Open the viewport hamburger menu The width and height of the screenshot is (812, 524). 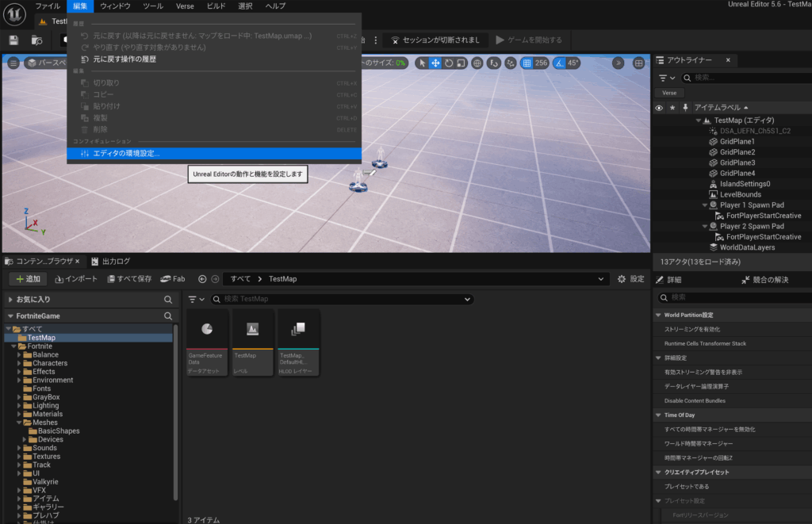point(13,63)
